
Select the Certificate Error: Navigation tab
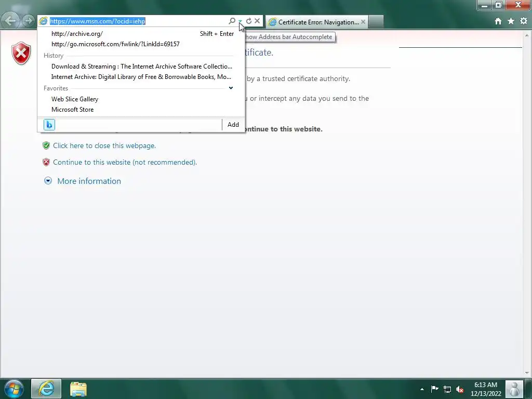pyautogui.click(x=317, y=22)
